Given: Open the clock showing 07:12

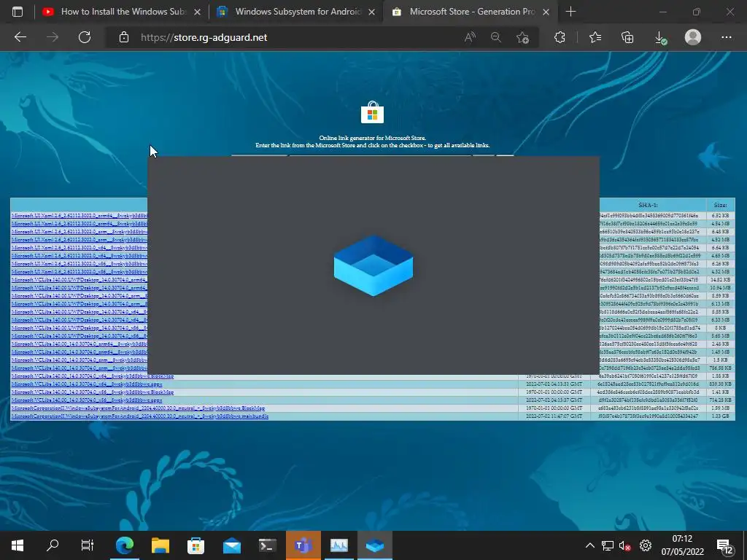Looking at the screenshot, I should (682, 545).
